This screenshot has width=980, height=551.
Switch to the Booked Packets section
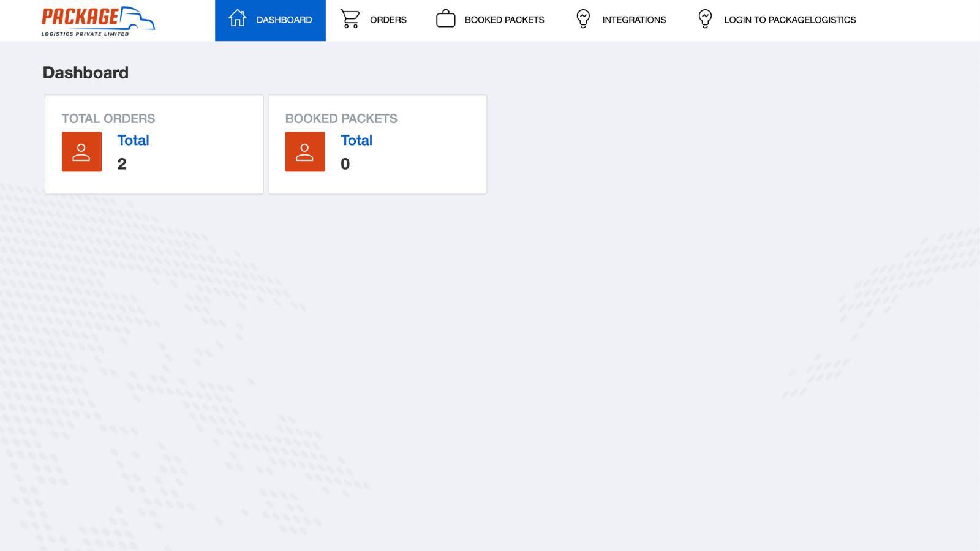coord(504,19)
